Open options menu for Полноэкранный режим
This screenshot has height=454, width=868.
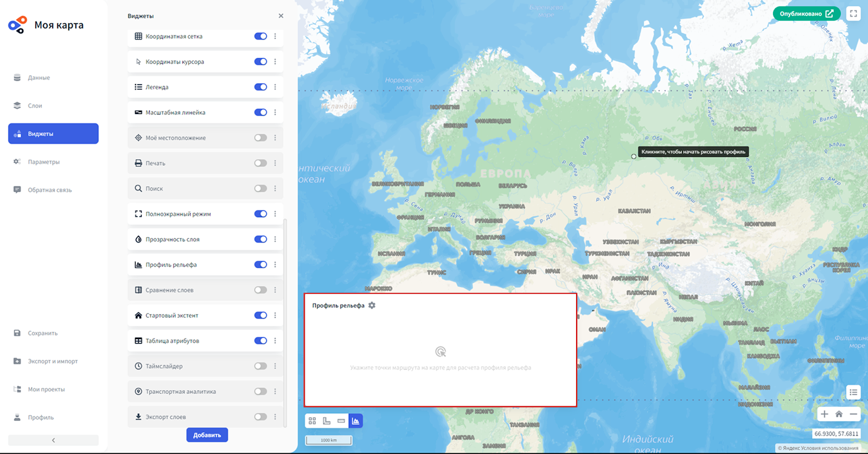pos(275,214)
